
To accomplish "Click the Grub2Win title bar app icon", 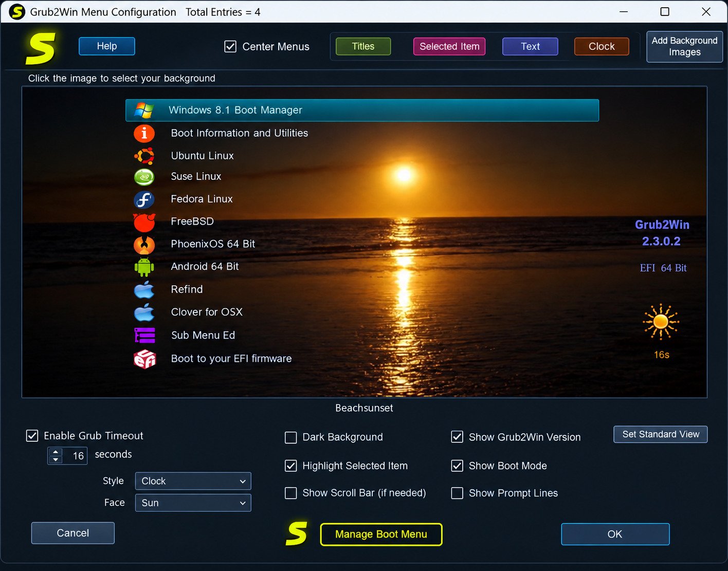I will tap(17, 11).
